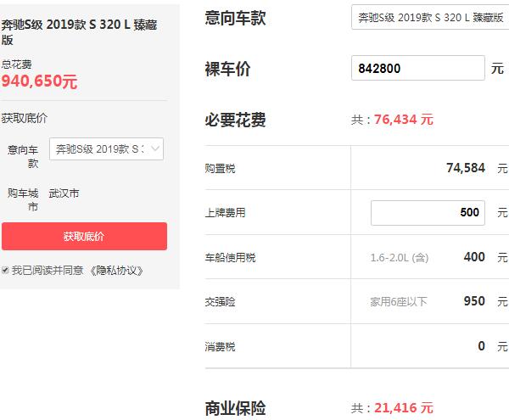The height and width of the screenshot is (420, 509).
Task: Toggle the 我已阅读并同意 agreement checkbox
Action: tap(6, 271)
